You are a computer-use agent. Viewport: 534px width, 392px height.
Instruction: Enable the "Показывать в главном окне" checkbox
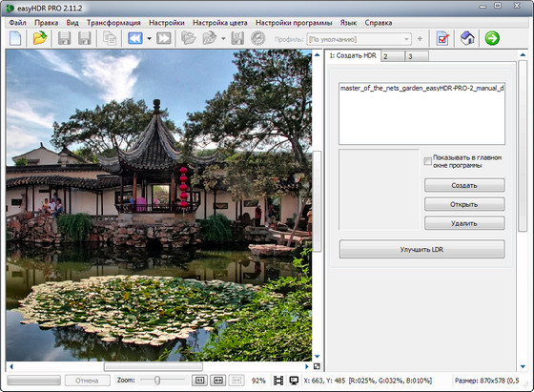[427, 161]
